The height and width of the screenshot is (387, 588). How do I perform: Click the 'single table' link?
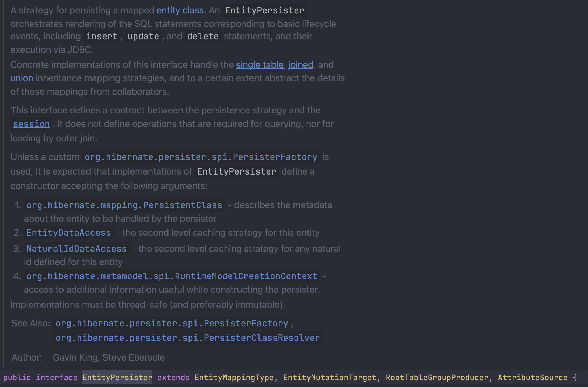260,65
